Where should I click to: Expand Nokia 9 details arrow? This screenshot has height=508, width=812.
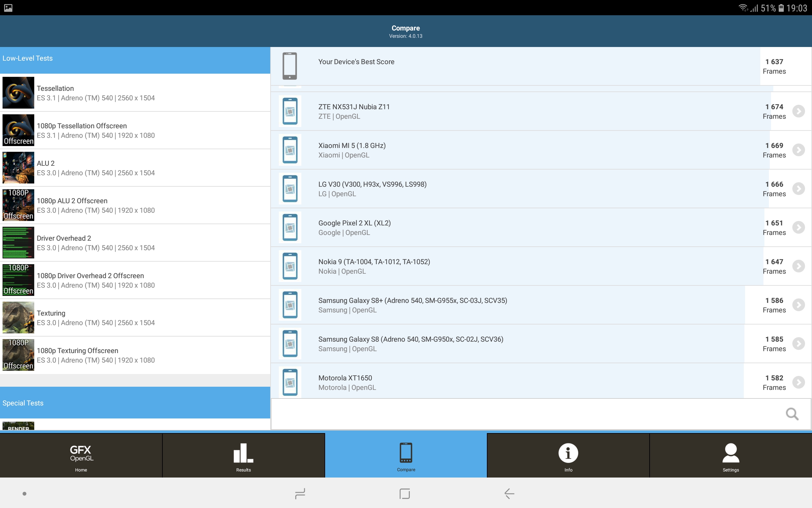pos(799,266)
